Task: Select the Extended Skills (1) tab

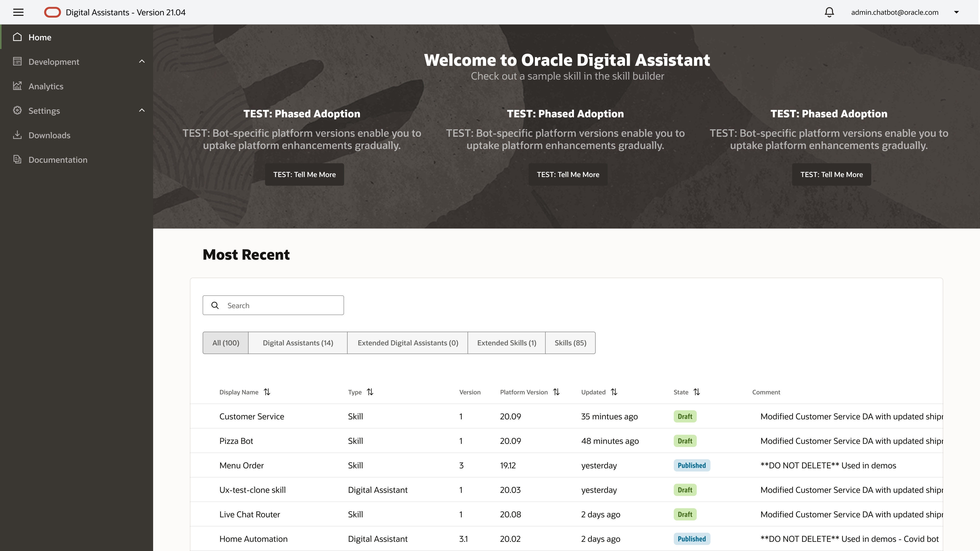Action: (507, 343)
